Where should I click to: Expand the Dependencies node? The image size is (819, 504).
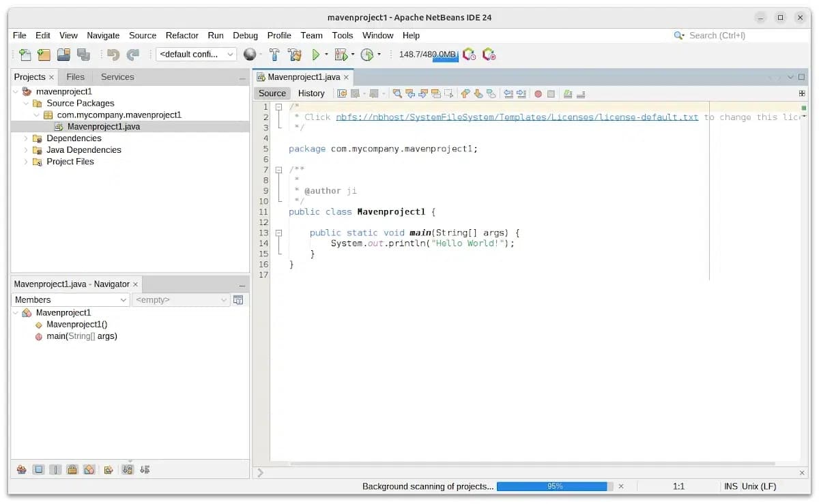[27, 138]
